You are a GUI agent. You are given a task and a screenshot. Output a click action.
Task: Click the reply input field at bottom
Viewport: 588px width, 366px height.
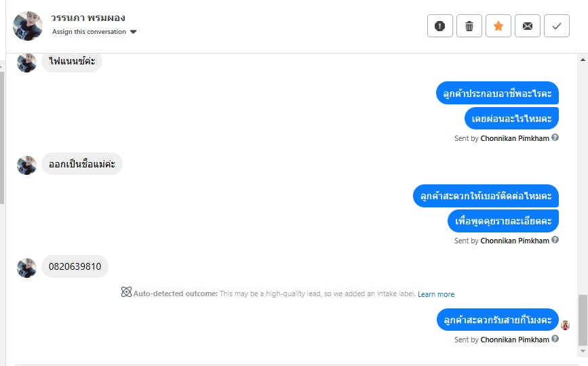tap(292, 363)
